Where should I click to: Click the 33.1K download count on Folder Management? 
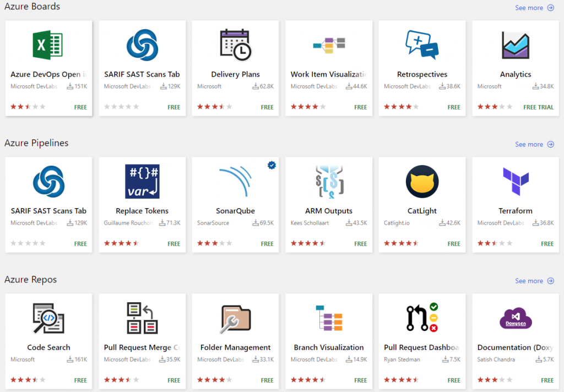[x=267, y=360]
